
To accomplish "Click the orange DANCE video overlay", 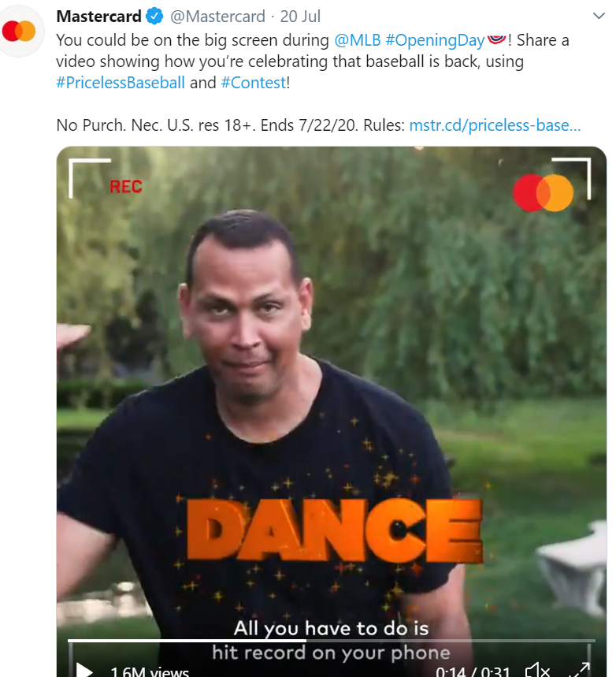I will coord(335,530).
